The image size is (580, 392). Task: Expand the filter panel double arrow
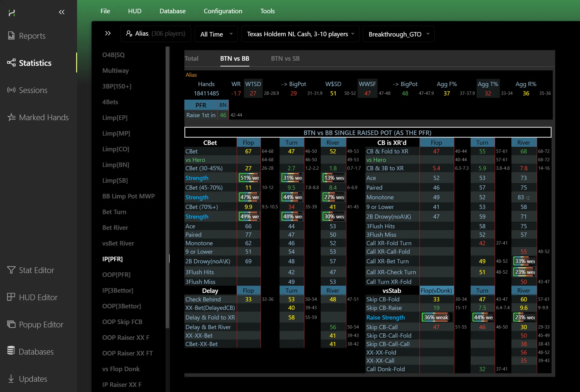[x=108, y=34]
